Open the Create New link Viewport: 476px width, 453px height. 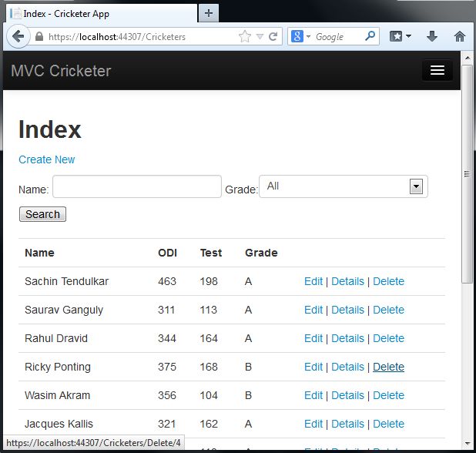[47, 159]
